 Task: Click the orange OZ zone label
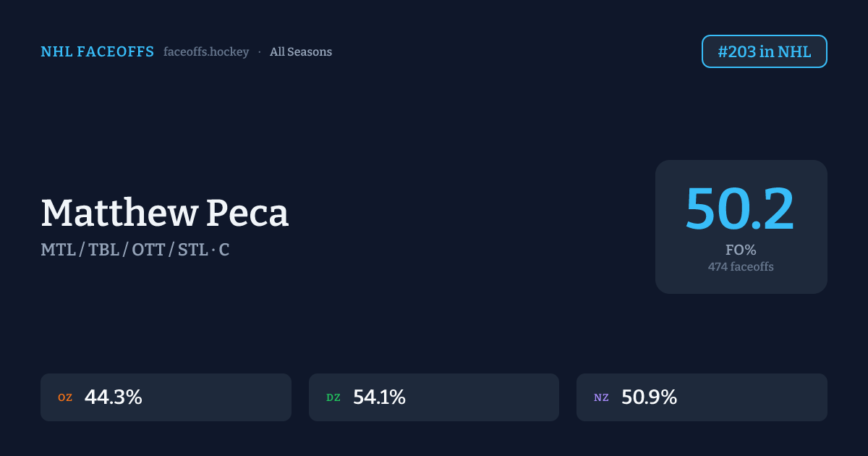(65, 398)
